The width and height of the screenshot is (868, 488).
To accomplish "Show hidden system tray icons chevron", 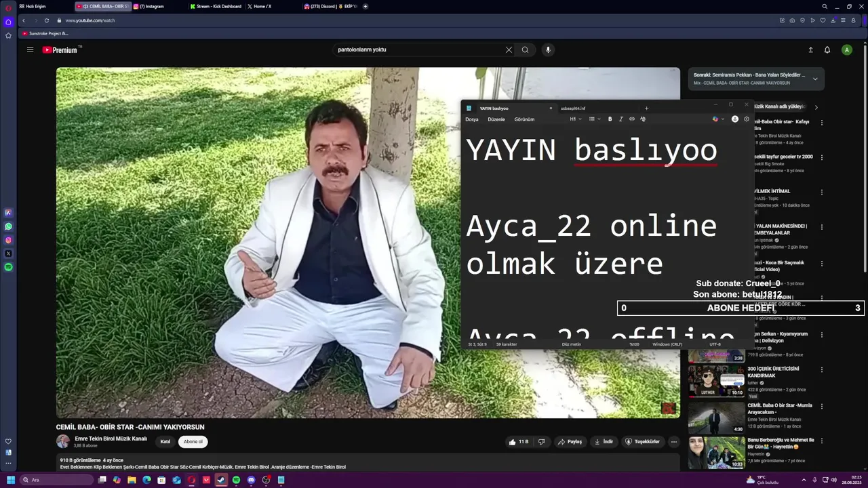I will [x=804, y=480].
